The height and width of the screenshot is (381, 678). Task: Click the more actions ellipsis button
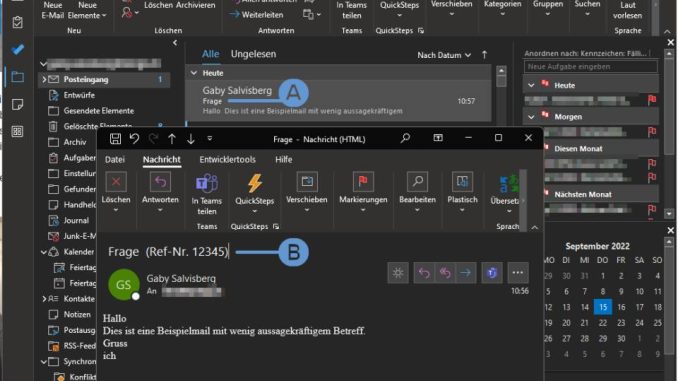coord(518,273)
